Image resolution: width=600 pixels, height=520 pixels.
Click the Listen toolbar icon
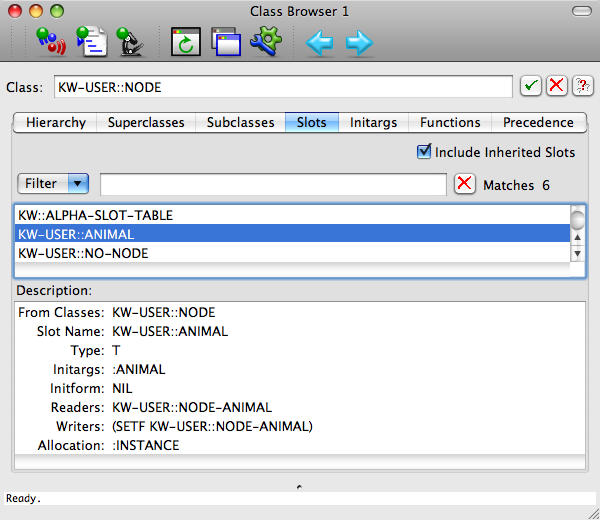(x=51, y=42)
